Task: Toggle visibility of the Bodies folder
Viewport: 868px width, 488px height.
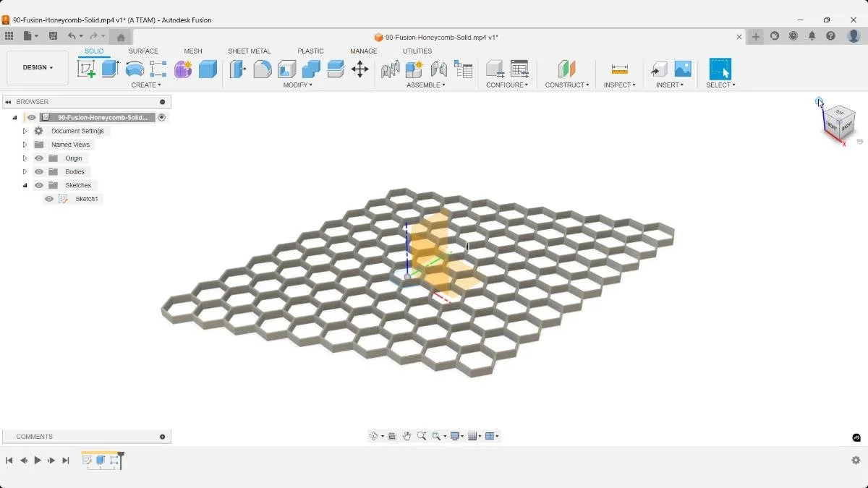Action: point(39,171)
